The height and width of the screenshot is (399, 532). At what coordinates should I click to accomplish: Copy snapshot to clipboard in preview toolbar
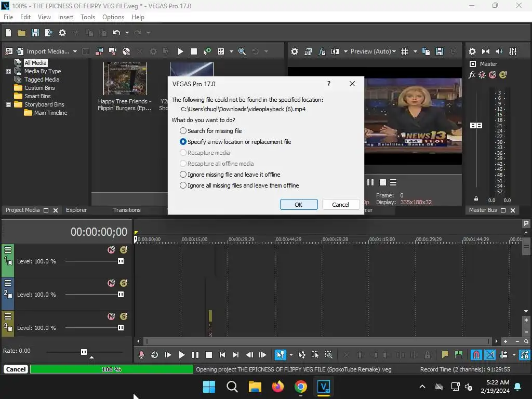click(x=426, y=51)
